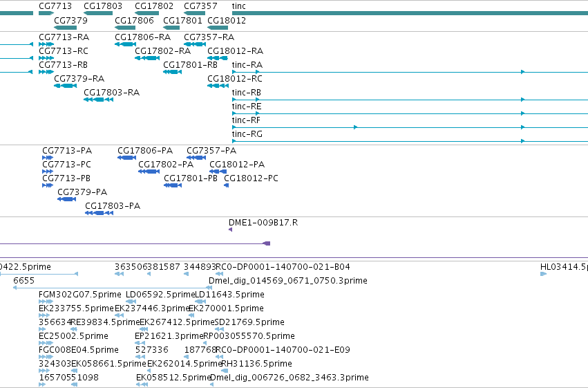Open transcript CG17806-RA
Screen dimensions: 588x388
(x=142, y=37)
